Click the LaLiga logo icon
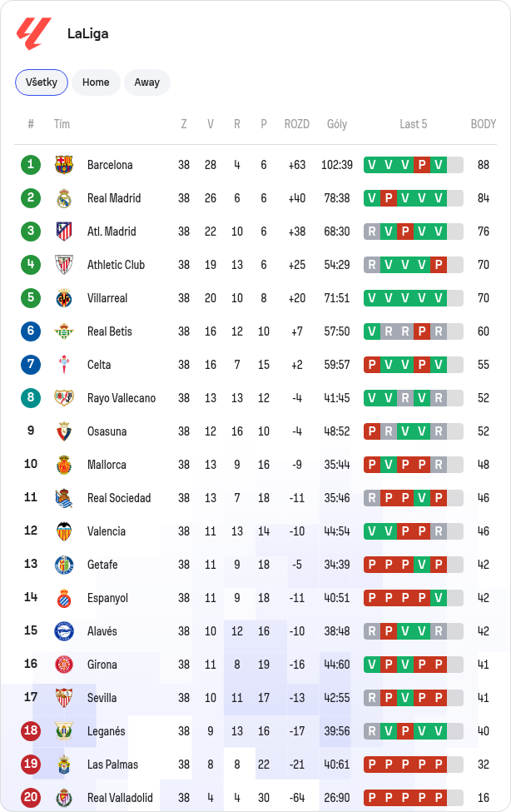Viewport: 511px width, 812px height. coord(33,33)
